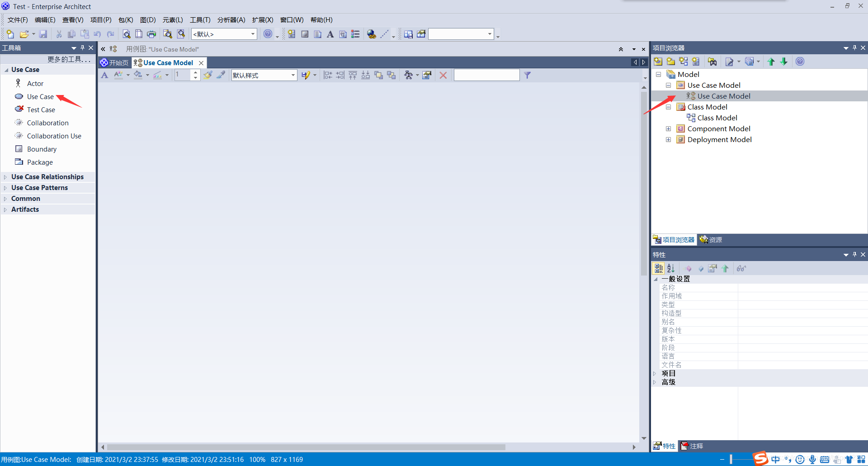Sort properties alphabetically with the A-Z icon
Viewport: 868px width, 466px height.
click(x=671, y=268)
